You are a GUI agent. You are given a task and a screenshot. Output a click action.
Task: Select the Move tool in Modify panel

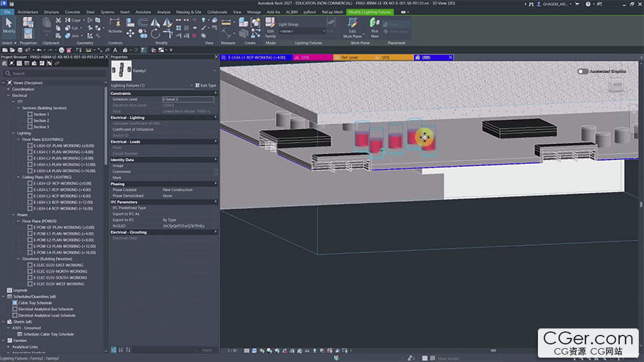130,33
